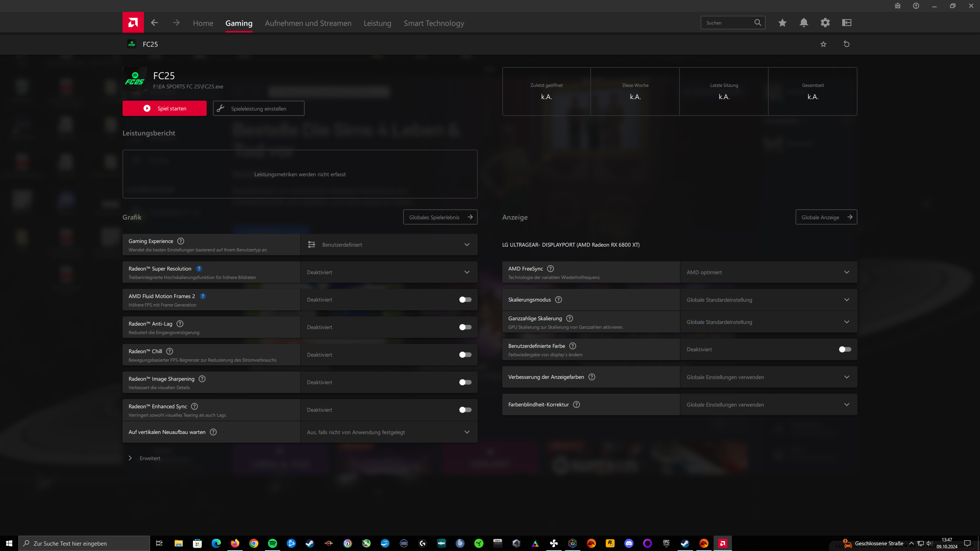
Task: Show help for Radeon Image Sharpening
Action: click(202, 379)
